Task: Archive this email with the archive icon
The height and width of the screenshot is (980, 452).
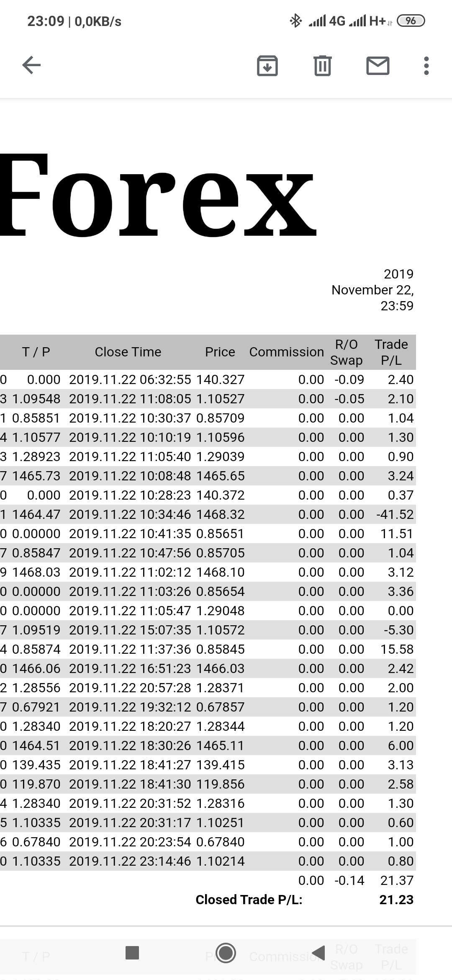Action: tap(267, 66)
